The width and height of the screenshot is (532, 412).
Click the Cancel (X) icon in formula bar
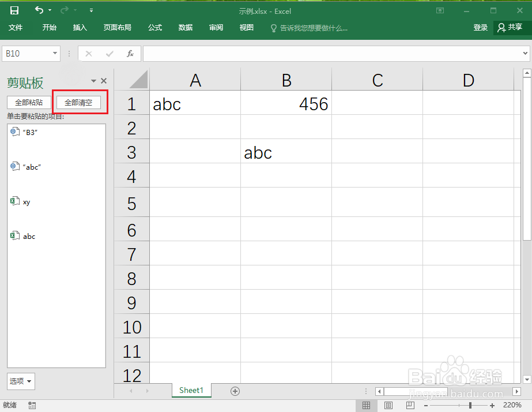click(x=88, y=53)
